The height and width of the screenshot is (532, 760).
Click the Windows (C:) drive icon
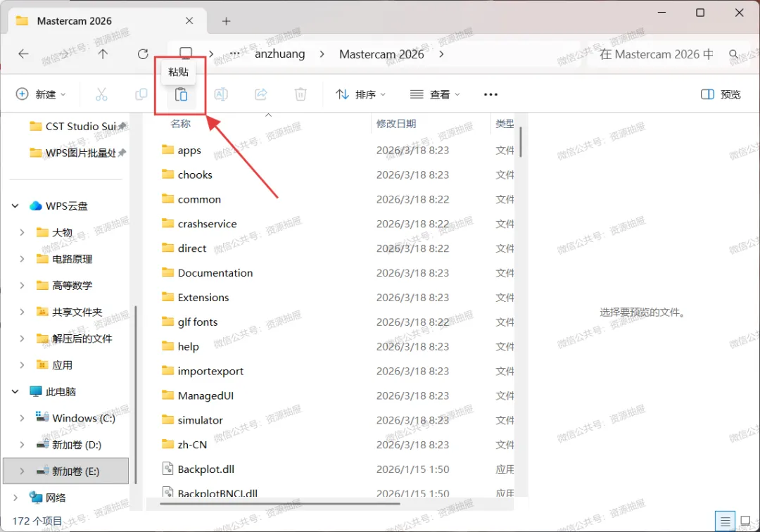click(x=42, y=417)
